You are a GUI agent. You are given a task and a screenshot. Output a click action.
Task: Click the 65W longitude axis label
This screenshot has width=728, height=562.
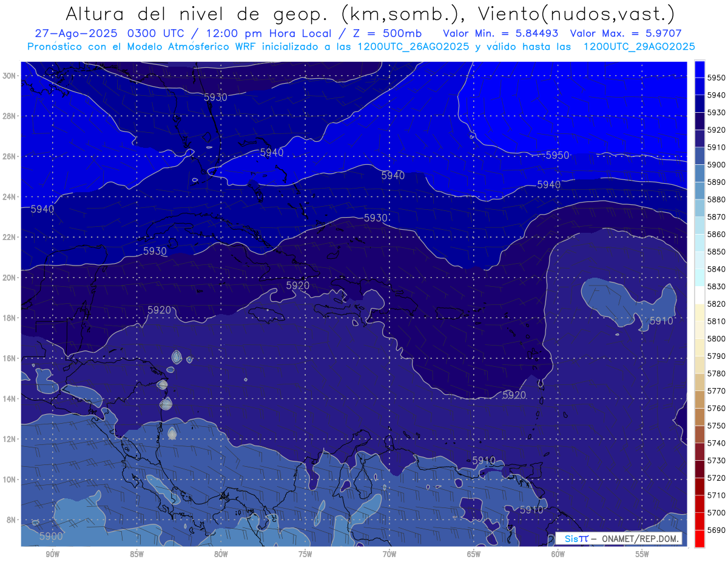tap(474, 554)
